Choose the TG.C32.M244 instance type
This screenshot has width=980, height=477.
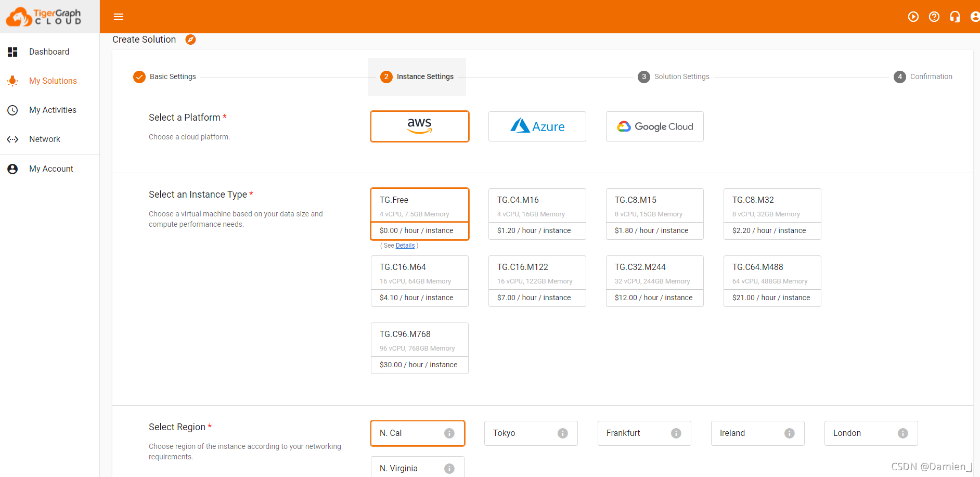click(x=655, y=281)
